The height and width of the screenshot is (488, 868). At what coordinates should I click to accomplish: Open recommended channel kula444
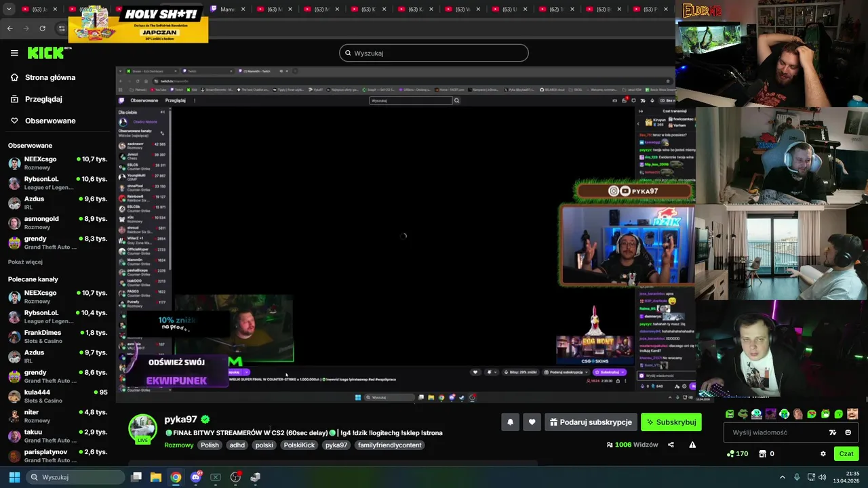(x=58, y=396)
